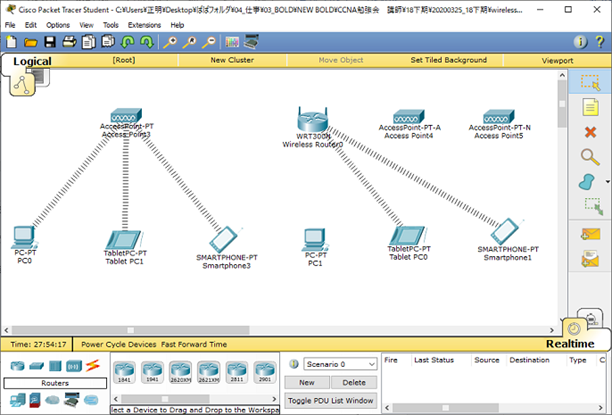Open the Tools menu
612x415 pixels.
coord(110,25)
